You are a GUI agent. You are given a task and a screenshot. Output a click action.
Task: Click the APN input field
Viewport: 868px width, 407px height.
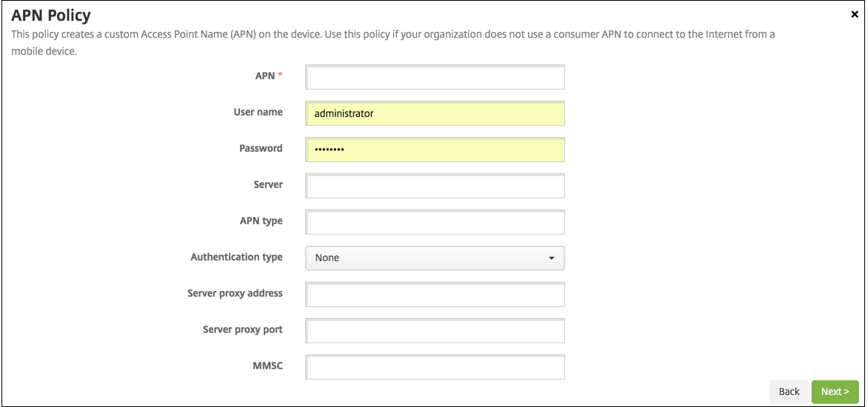(x=435, y=78)
